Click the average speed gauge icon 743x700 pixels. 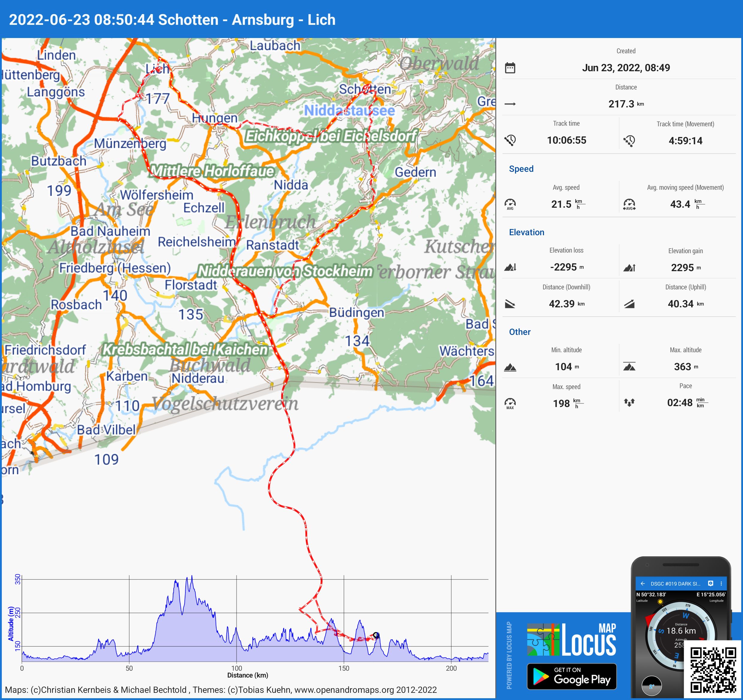tap(510, 204)
